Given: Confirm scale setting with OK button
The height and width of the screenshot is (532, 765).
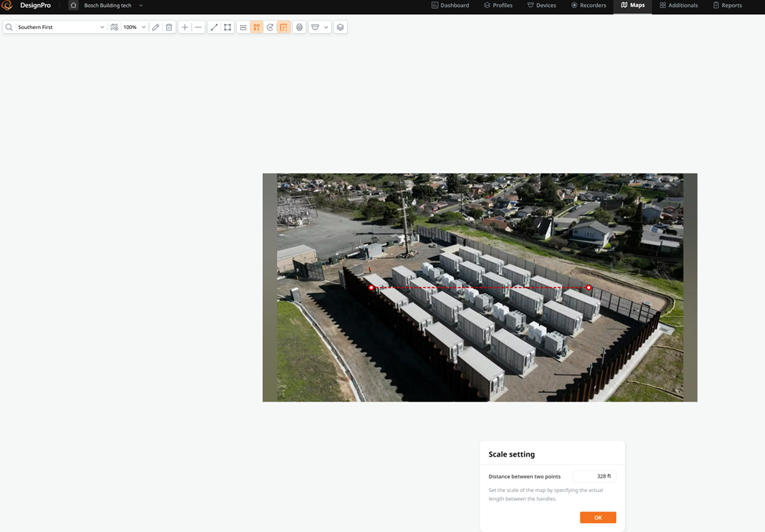Looking at the screenshot, I should (x=598, y=517).
